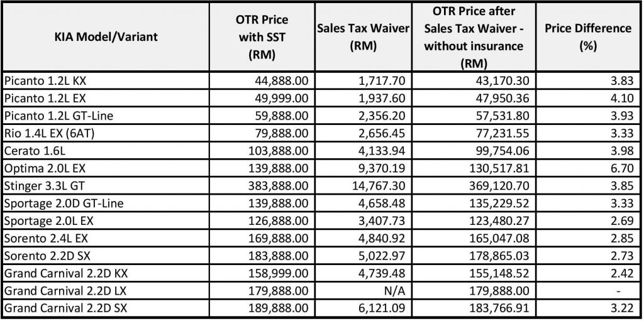Select the OTR Price with SST header
Screen dimensions: 644x321
pos(262,37)
